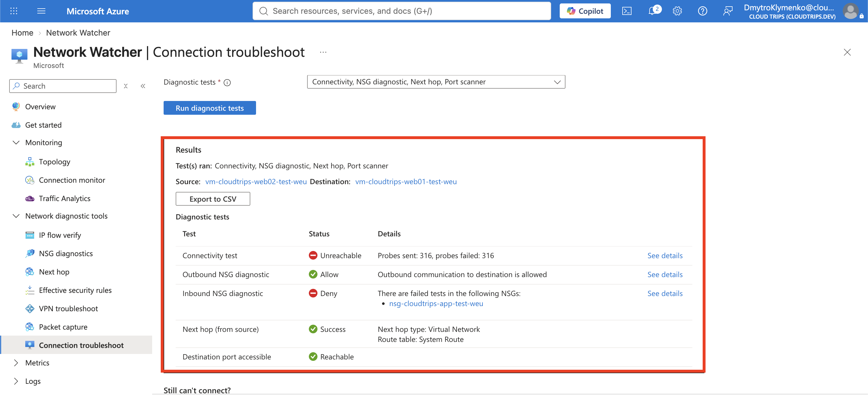The image size is (868, 401).
Task: Focus the global search resources box
Action: (402, 11)
